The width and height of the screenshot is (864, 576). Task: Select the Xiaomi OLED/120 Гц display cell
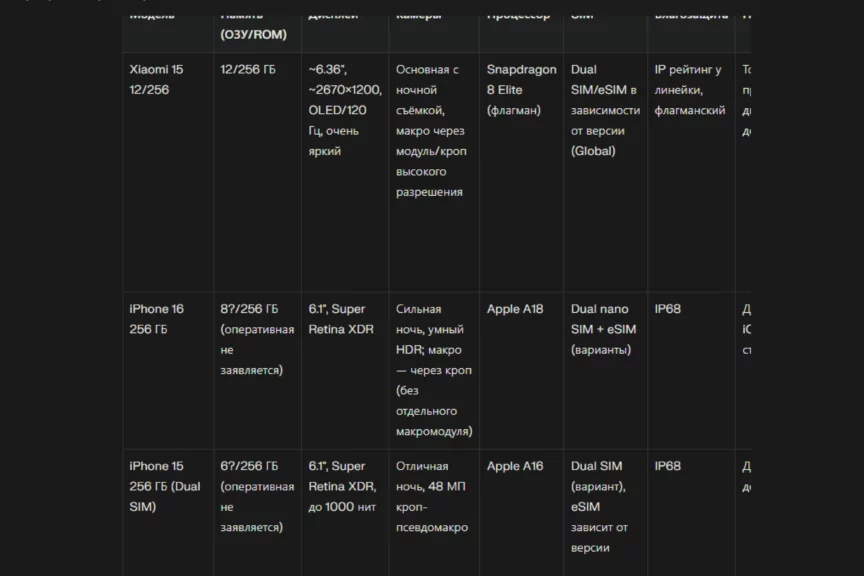(x=344, y=110)
